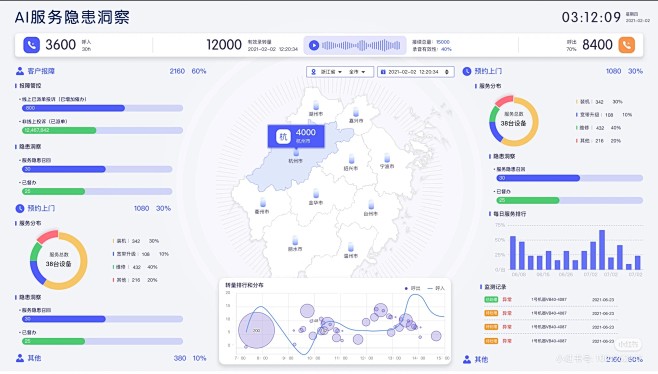Toggle the 呼出 legend in bubble chart
The height and width of the screenshot is (374, 658).
412,288
